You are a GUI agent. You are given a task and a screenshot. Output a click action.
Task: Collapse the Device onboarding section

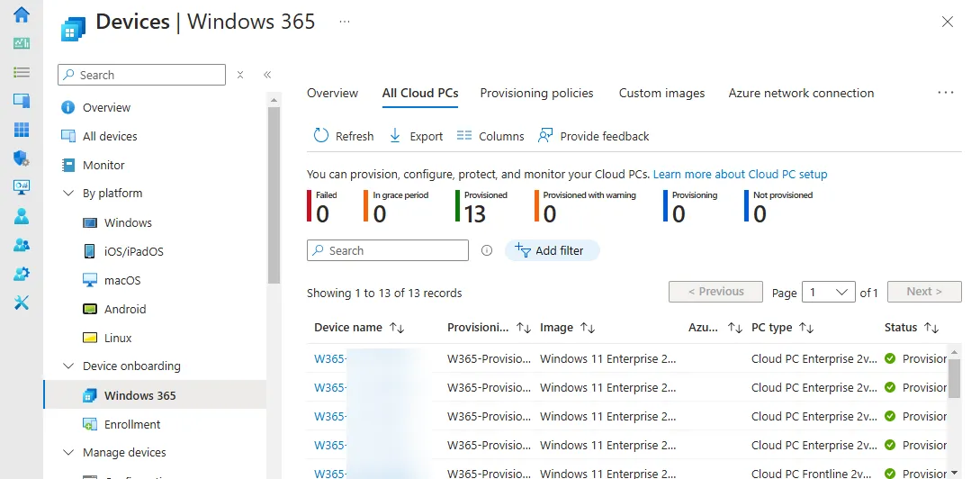click(68, 366)
